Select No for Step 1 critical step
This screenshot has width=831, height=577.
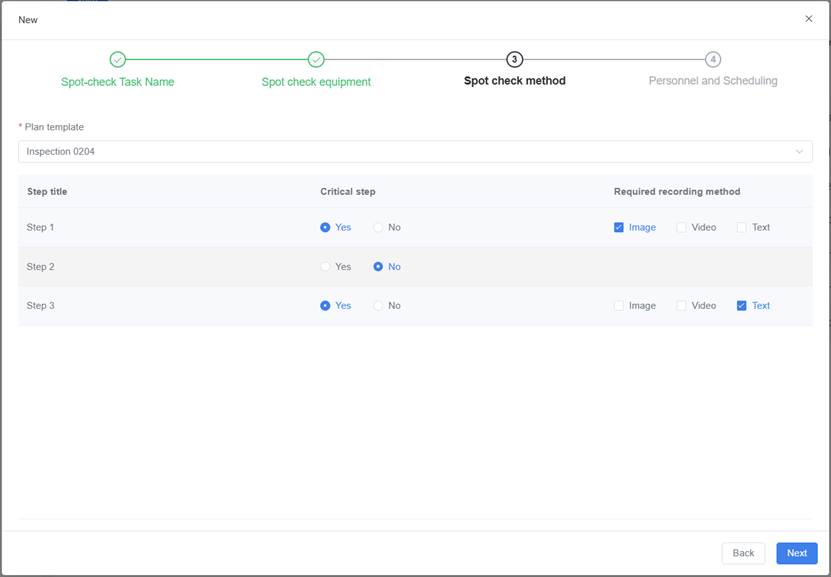click(379, 228)
